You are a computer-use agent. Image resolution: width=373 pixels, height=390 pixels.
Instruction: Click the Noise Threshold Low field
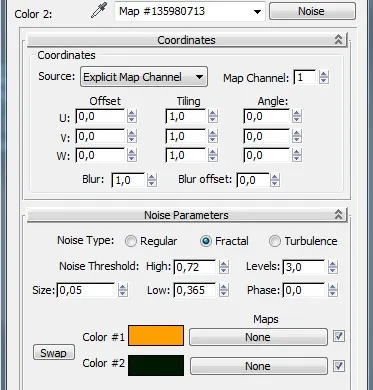click(x=195, y=290)
